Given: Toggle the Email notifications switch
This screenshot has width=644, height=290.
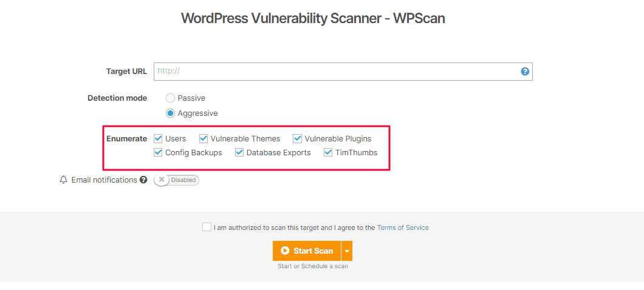Looking at the screenshot, I should [x=176, y=180].
